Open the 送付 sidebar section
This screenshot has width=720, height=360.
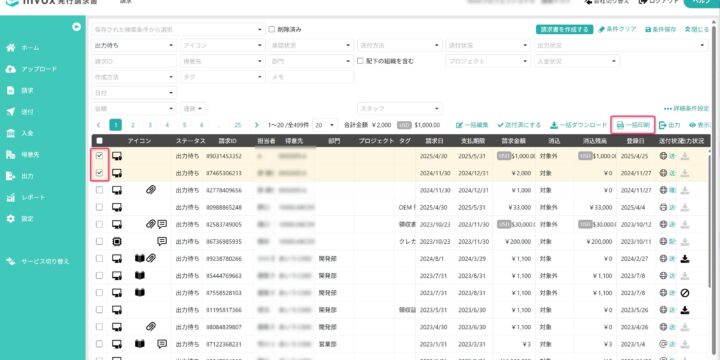coord(27,112)
